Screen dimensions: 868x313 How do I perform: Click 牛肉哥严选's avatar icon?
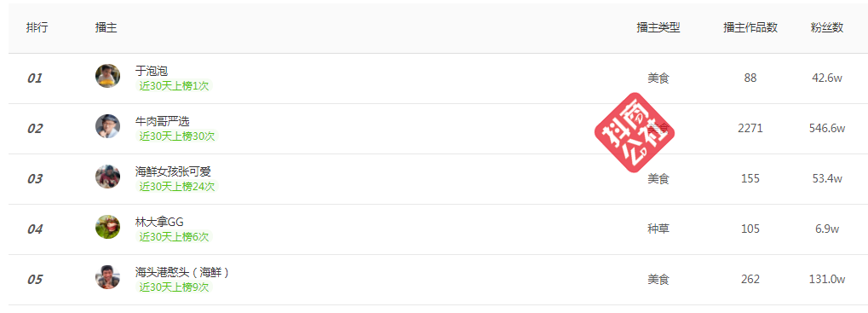tap(107, 126)
